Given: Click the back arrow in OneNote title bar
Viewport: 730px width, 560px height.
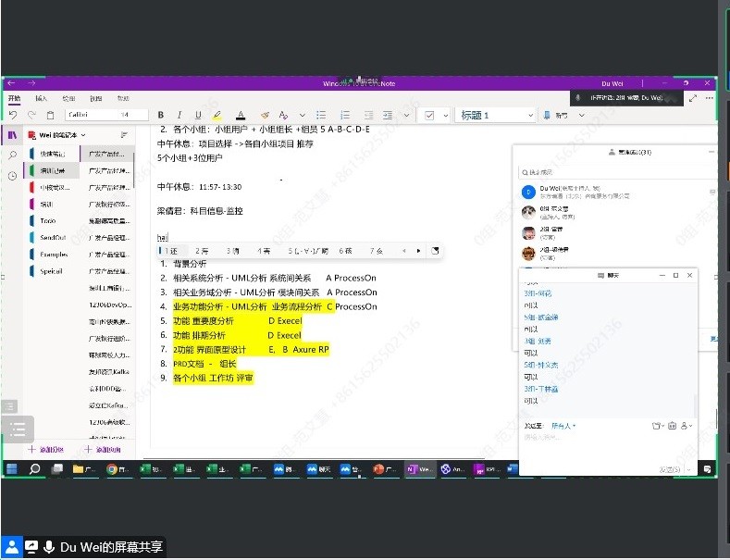Looking at the screenshot, I should [x=12, y=83].
